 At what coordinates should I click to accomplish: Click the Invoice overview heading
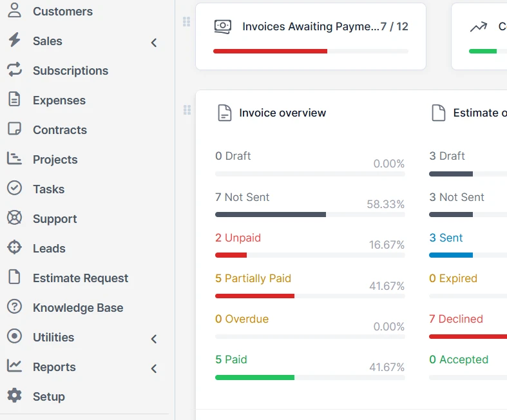pos(283,113)
